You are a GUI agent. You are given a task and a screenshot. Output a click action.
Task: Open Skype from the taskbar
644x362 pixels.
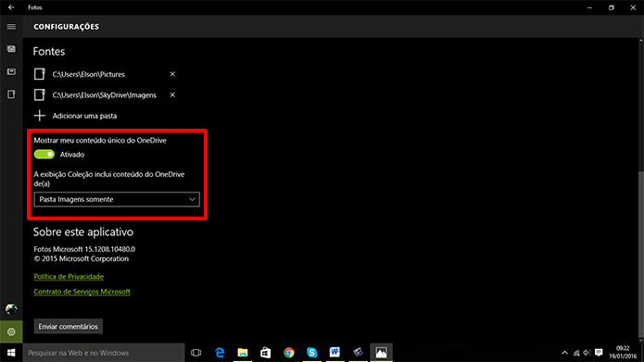311,353
